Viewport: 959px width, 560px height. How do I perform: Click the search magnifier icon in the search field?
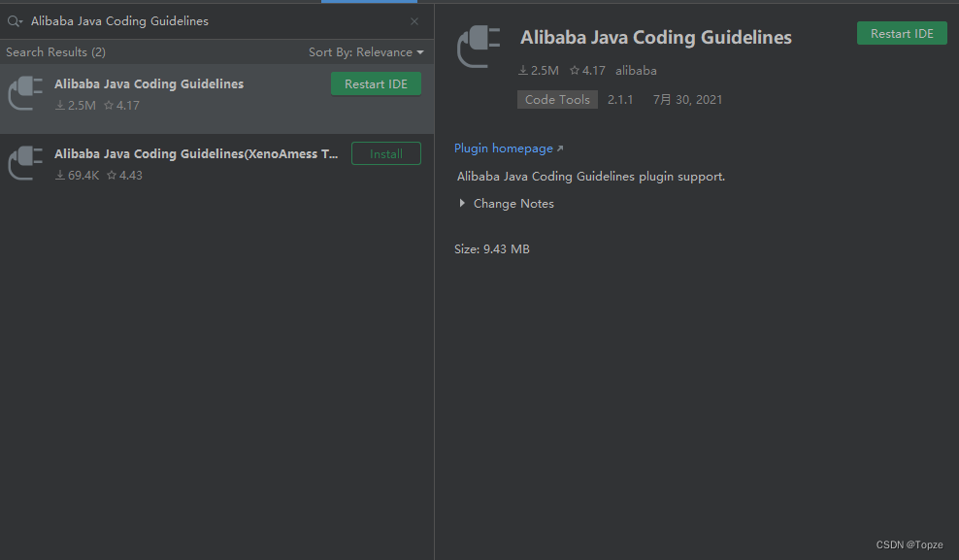pos(15,21)
